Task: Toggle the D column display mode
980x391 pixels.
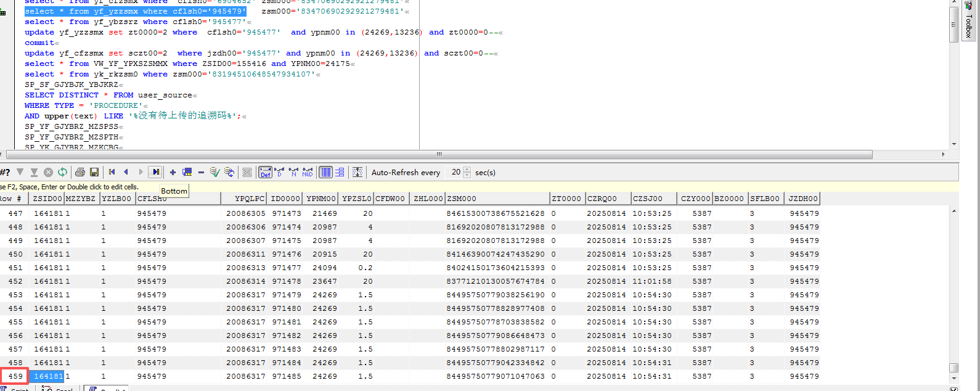Action: coord(279,172)
